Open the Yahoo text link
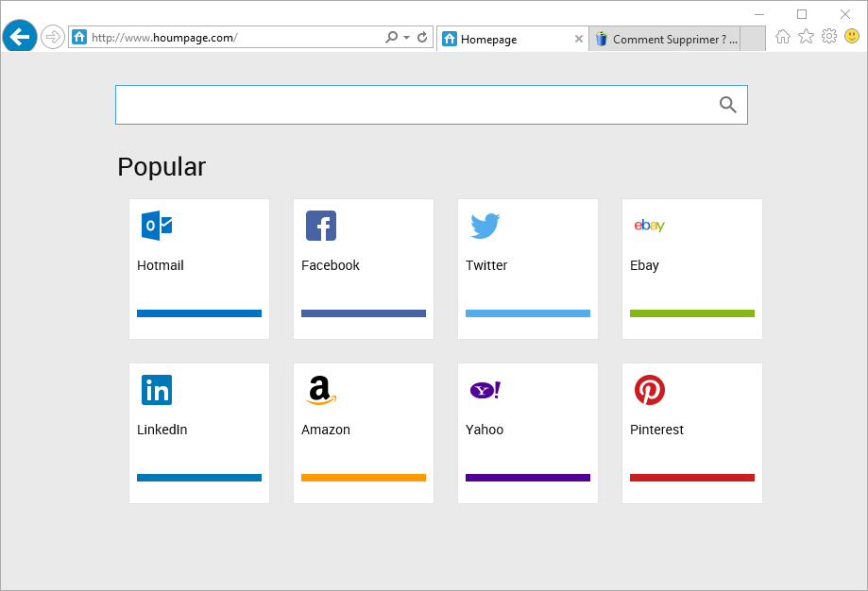The width and height of the screenshot is (868, 591). pos(485,430)
